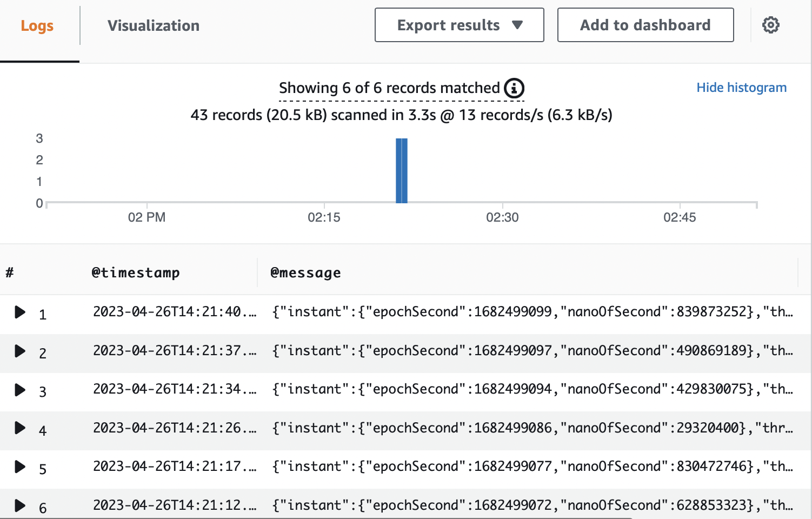Image resolution: width=812 pixels, height=519 pixels.
Task: Select timestamp 2023-04-26T14:21:37 cell
Action: click(174, 351)
